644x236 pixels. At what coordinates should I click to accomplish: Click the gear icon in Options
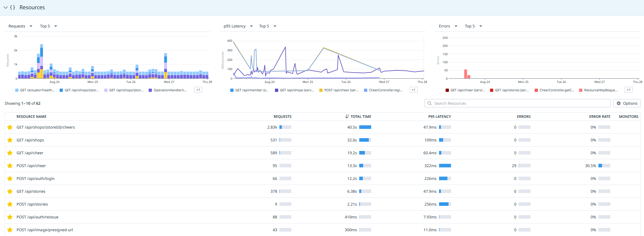click(x=619, y=103)
